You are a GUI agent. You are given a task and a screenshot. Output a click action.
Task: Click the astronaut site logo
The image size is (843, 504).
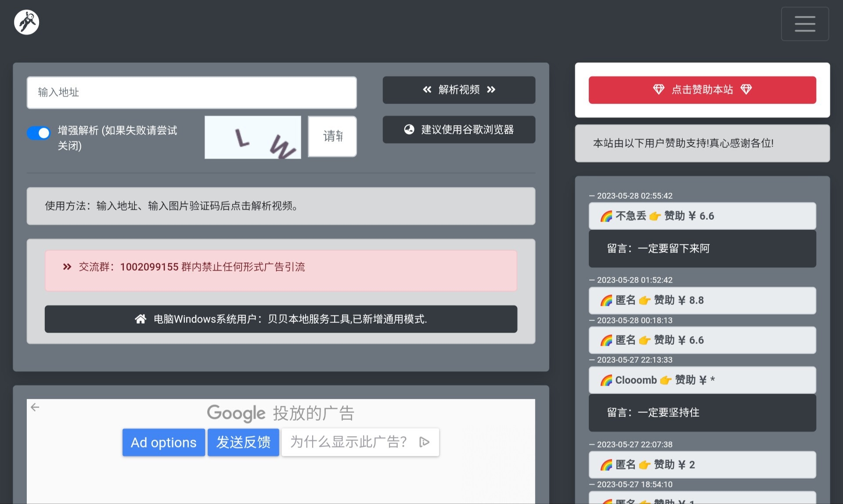tap(26, 22)
